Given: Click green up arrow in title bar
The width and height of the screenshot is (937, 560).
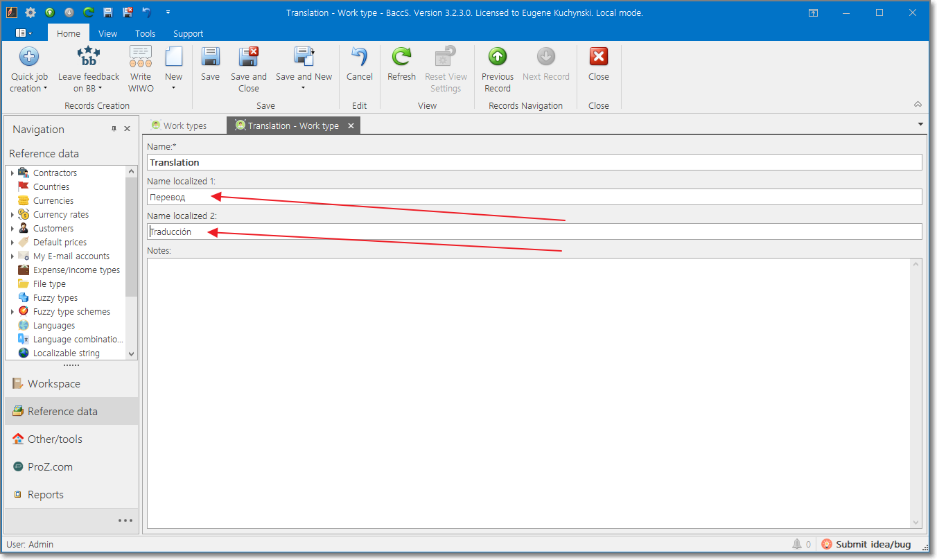Looking at the screenshot, I should [50, 12].
